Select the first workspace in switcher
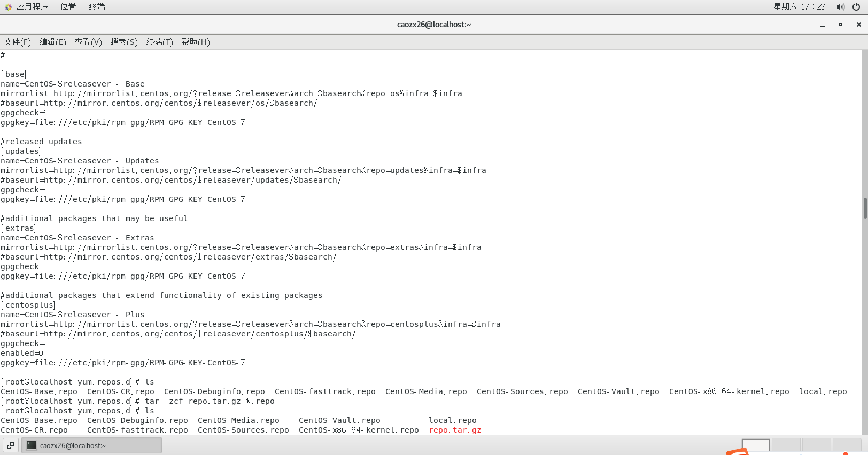The height and width of the screenshot is (455, 868). coord(756,445)
